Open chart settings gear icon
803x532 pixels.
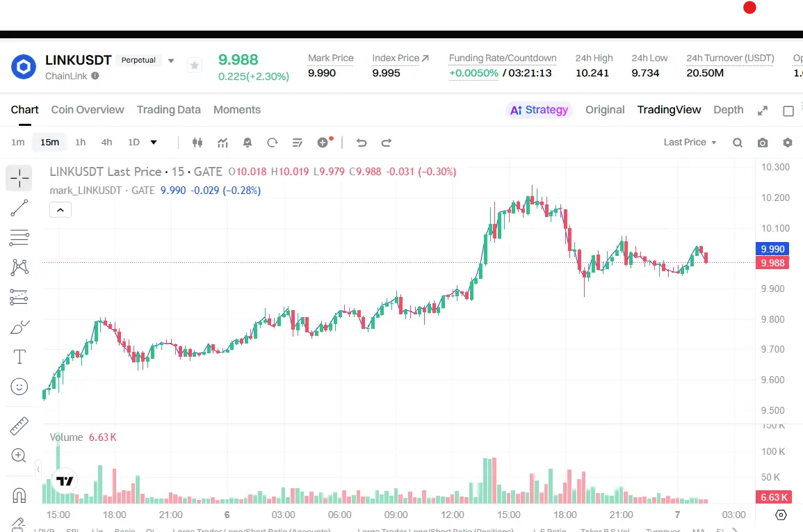(x=788, y=143)
